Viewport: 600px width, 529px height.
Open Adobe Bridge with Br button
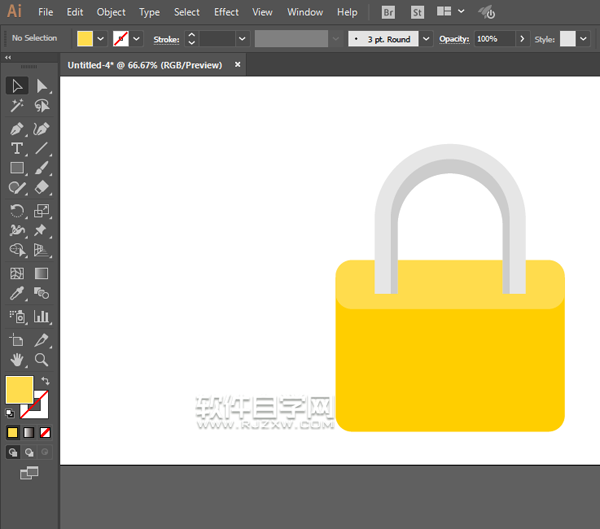point(388,12)
